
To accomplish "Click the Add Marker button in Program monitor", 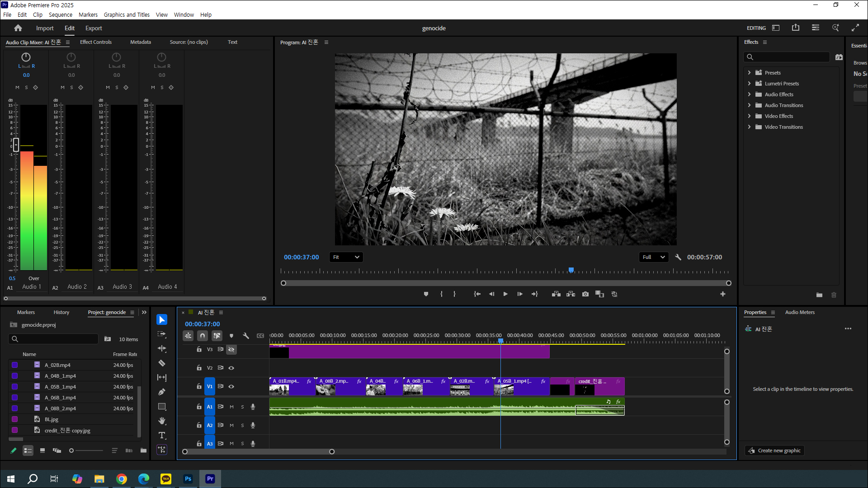I will coord(426,294).
